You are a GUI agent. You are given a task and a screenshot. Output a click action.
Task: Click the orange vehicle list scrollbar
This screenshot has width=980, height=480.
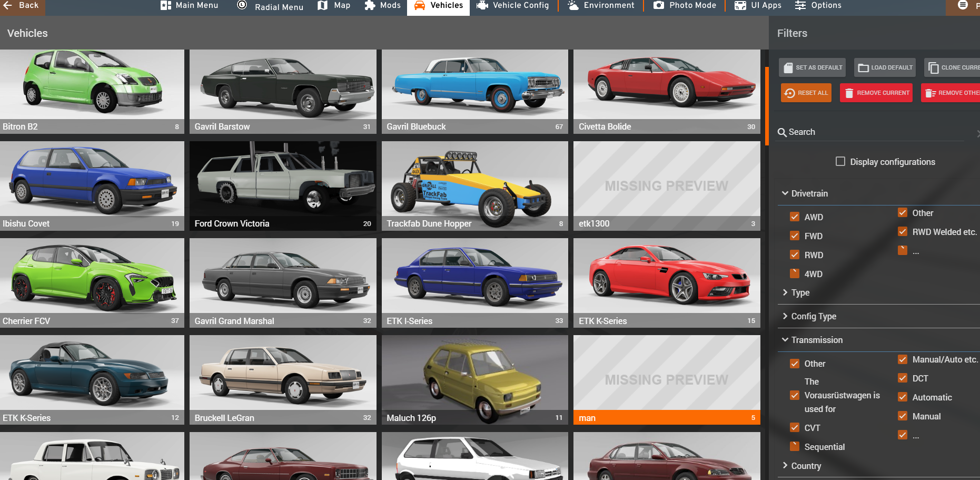(767, 106)
